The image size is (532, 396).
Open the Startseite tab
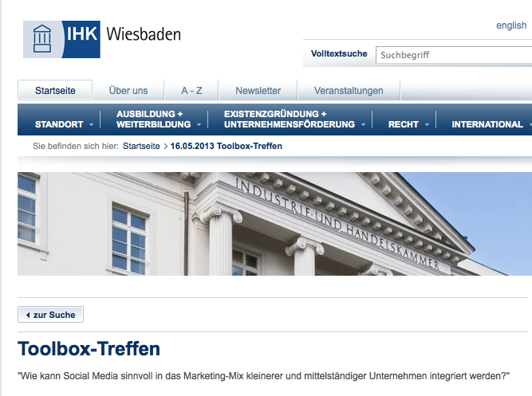[x=55, y=91]
